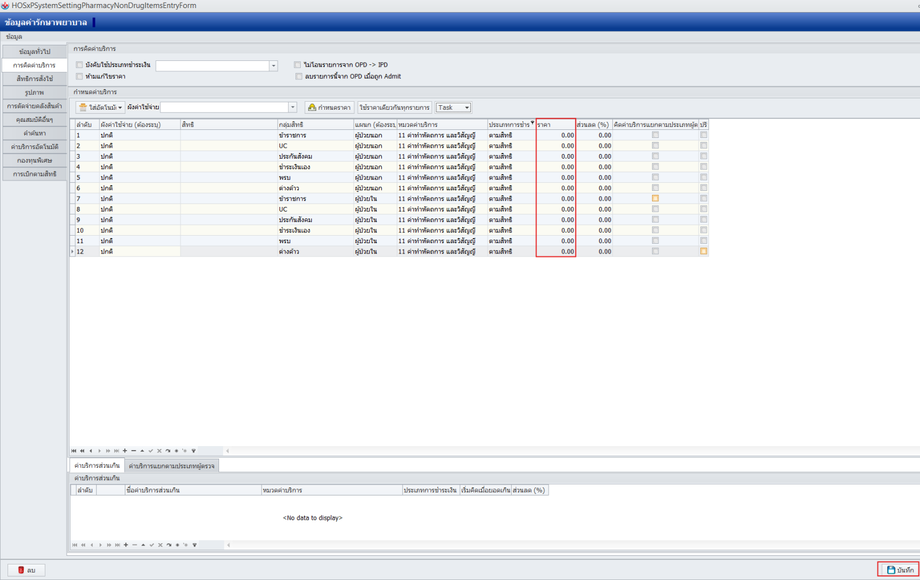Click previous-page icon in main grid navigator

coord(82,451)
